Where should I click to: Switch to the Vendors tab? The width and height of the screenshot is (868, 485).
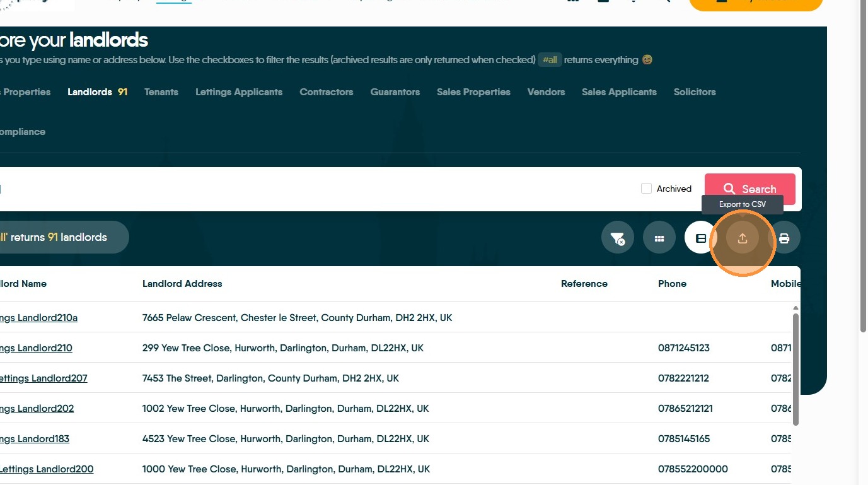(x=546, y=92)
